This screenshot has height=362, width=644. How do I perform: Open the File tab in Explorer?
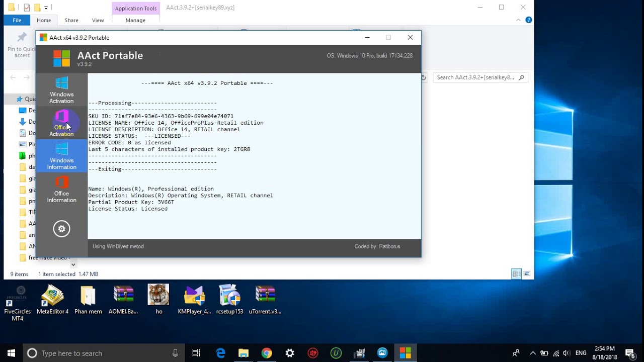(x=17, y=20)
